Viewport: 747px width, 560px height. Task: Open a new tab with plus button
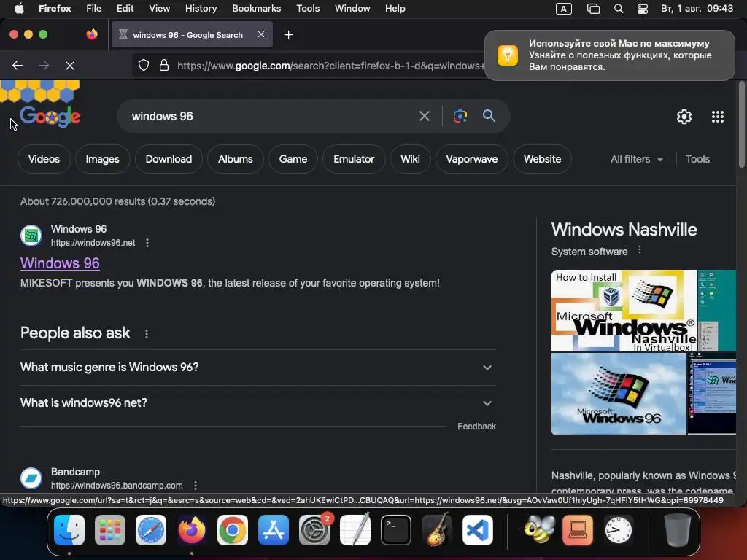point(288,35)
